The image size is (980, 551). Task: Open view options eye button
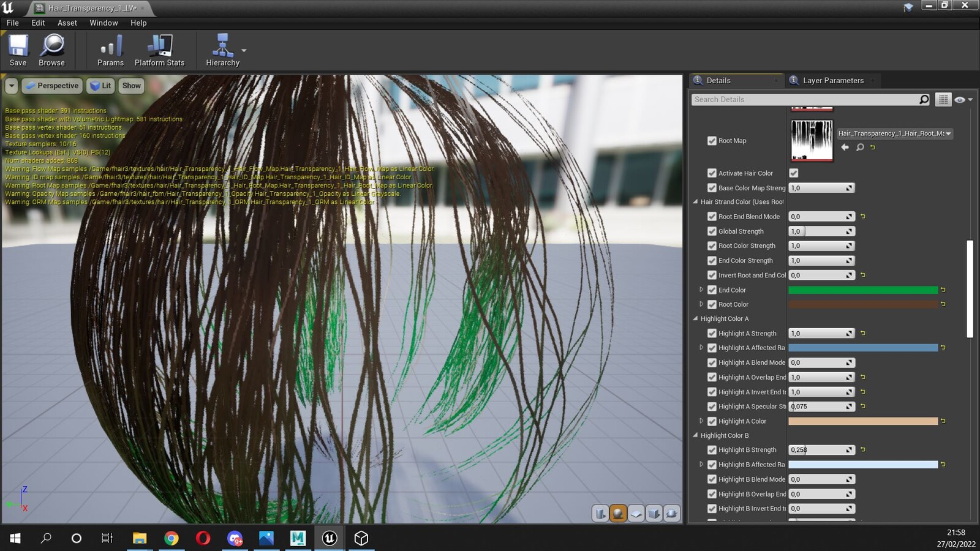pyautogui.click(x=963, y=99)
